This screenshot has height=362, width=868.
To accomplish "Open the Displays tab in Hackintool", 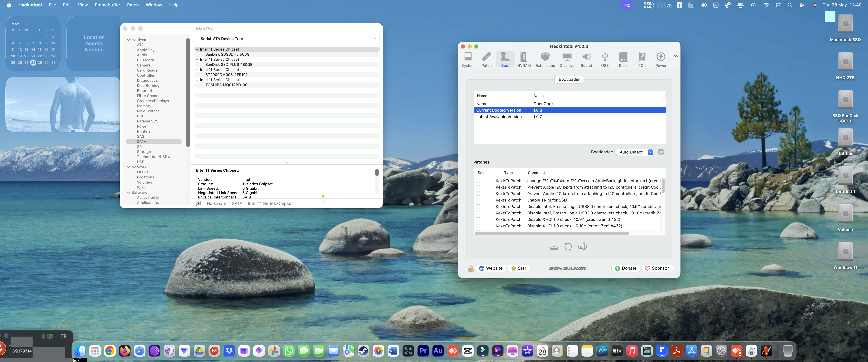I will (x=567, y=59).
